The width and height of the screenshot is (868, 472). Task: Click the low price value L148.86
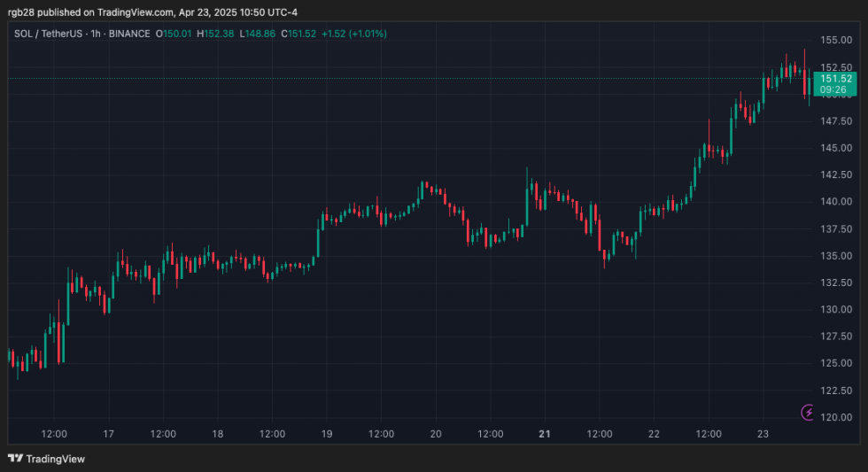click(257, 34)
